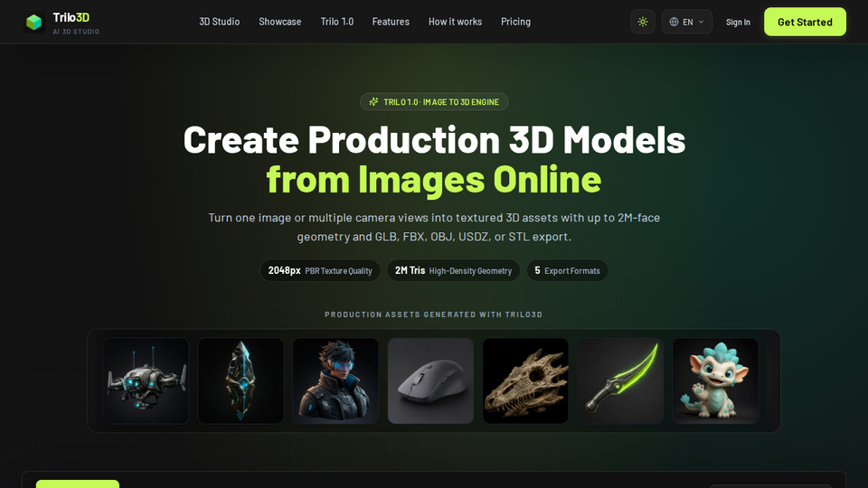Open the drone spacecraft model thumbnail
This screenshot has width=868, height=488.
pyautogui.click(x=146, y=381)
